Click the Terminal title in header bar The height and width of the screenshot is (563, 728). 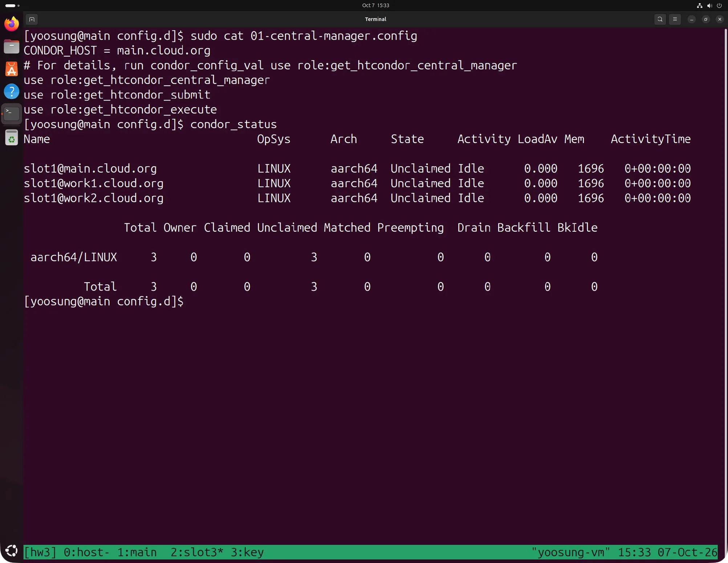coord(375,19)
